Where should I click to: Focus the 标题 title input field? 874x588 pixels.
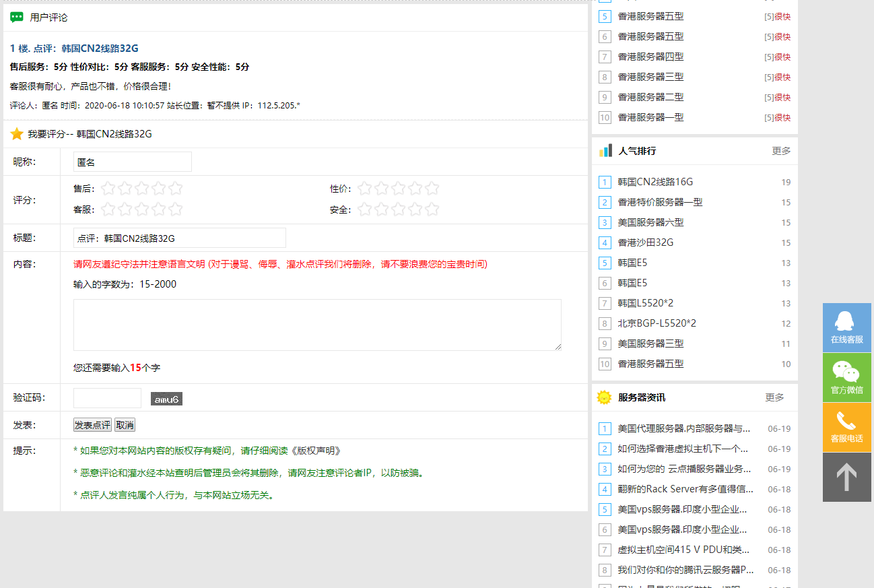point(180,238)
